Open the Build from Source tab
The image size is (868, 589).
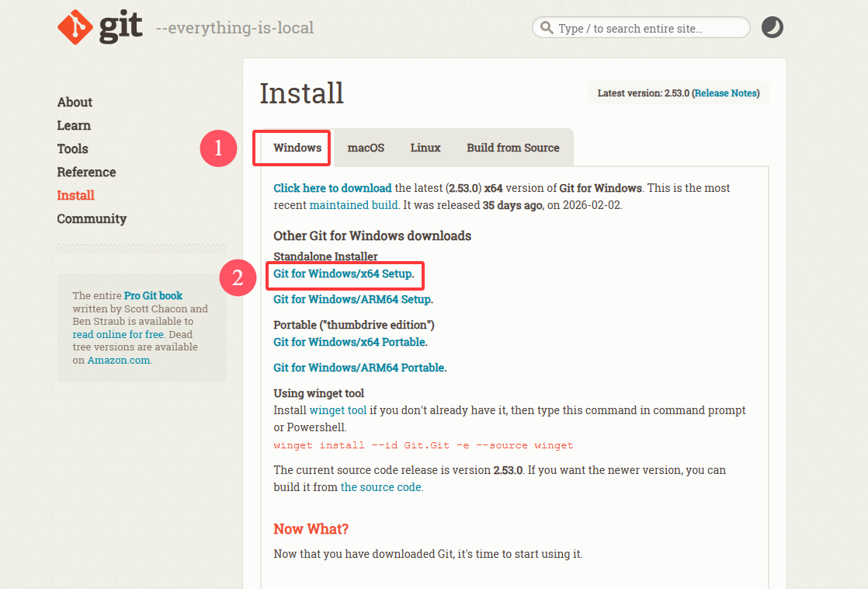[x=512, y=148]
